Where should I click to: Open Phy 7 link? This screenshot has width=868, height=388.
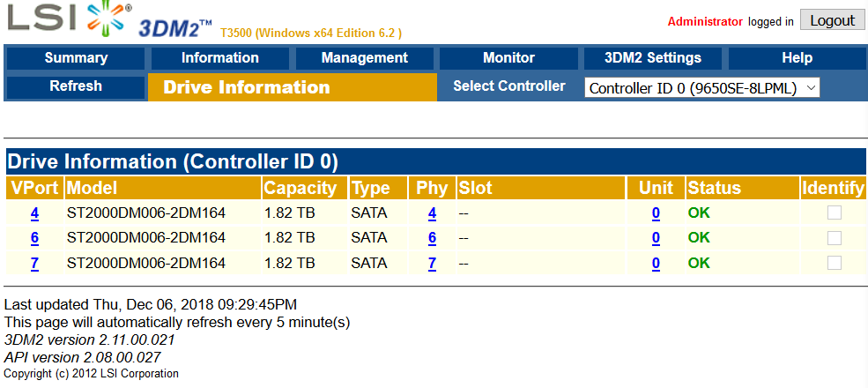(x=432, y=264)
